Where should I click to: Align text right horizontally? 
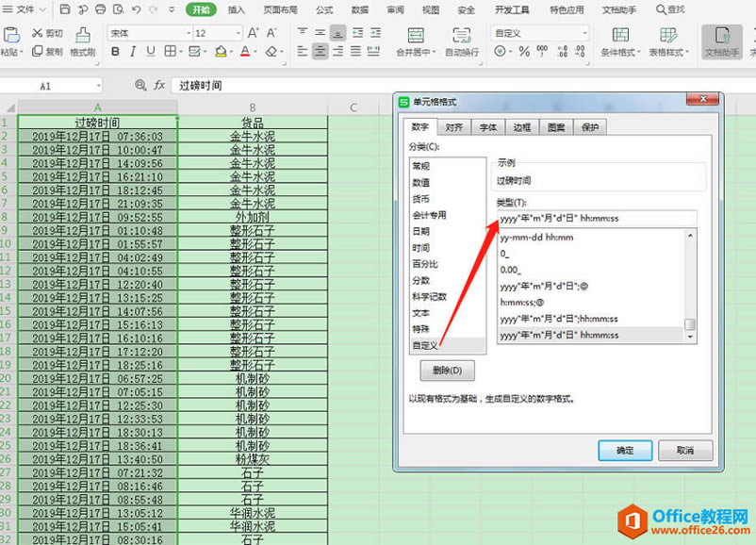point(338,51)
